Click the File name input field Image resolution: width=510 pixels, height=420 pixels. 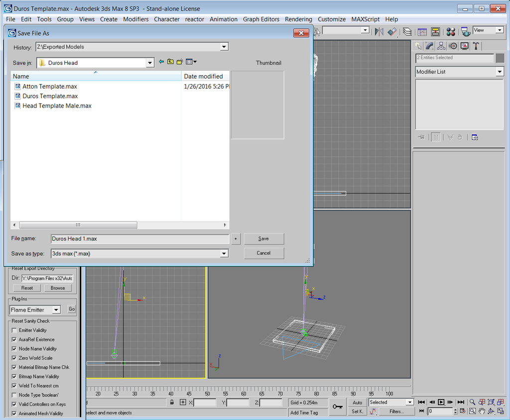140,238
